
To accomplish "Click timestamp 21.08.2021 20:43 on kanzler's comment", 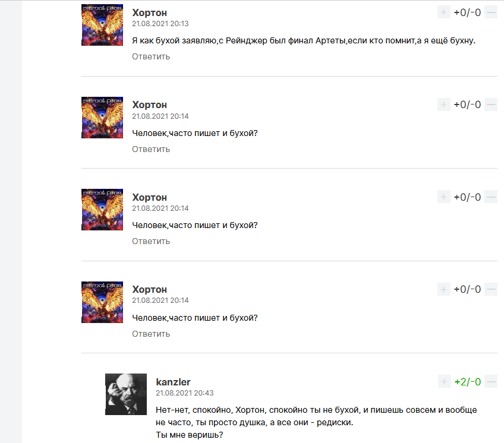I will click(184, 393).
